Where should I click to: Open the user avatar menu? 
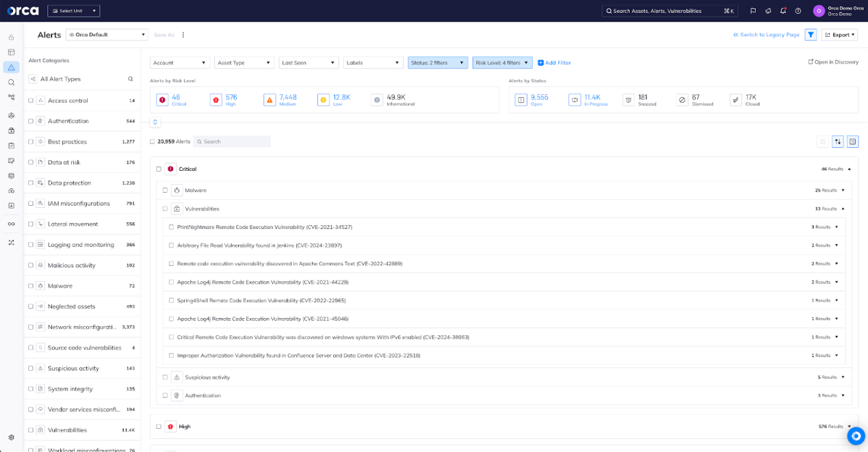pyautogui.click(x=819, y=11)
